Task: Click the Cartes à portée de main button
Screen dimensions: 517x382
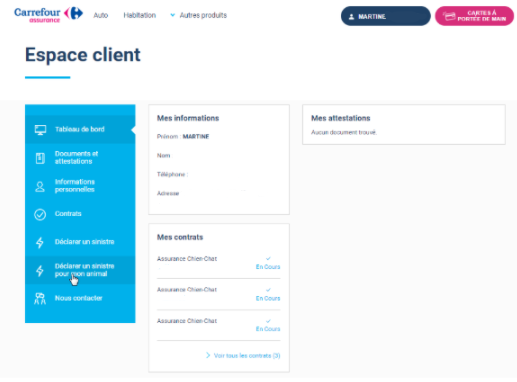Action: (x=474, y=16)
